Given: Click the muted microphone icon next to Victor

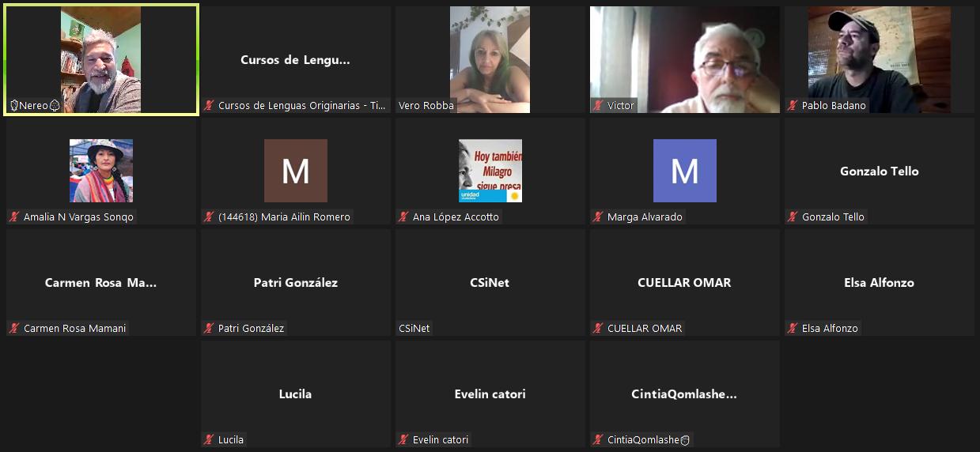Looking at the screenshot, I should [x=598, y=106].
